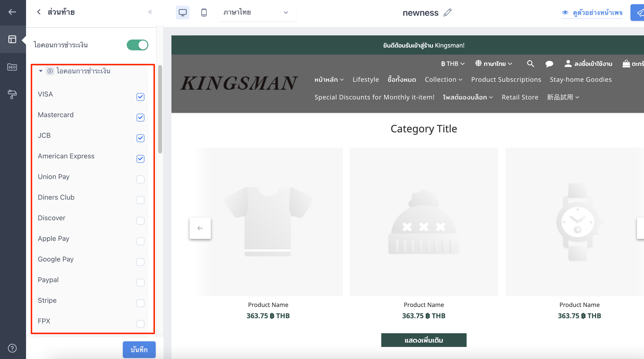The image size is (644, 359).
Task: Enable the Stripe checkbox
Action: [140, 303]
